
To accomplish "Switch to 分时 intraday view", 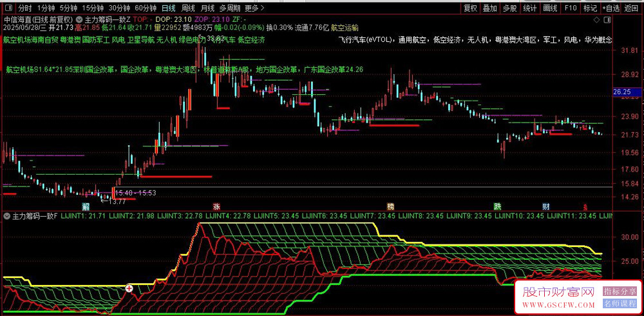I will point(24,8).
